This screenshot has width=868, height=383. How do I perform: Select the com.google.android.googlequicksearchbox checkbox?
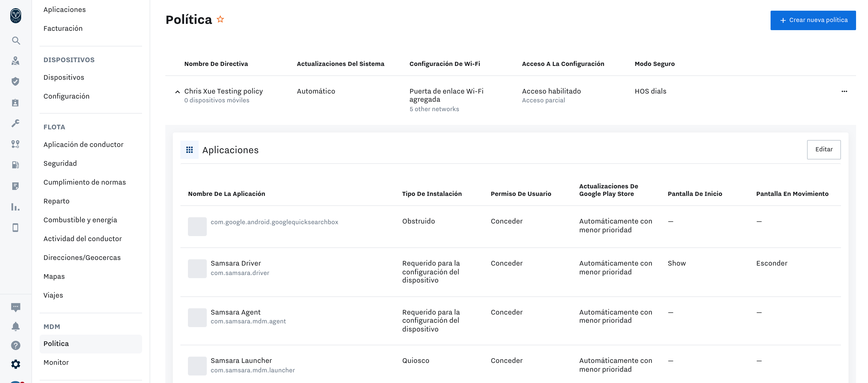point(197,226)
